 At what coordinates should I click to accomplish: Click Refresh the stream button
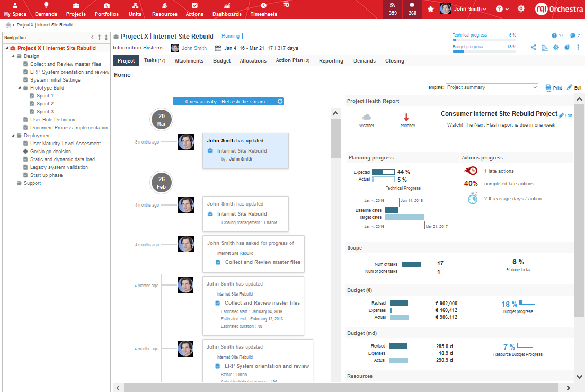click(228, 102)
